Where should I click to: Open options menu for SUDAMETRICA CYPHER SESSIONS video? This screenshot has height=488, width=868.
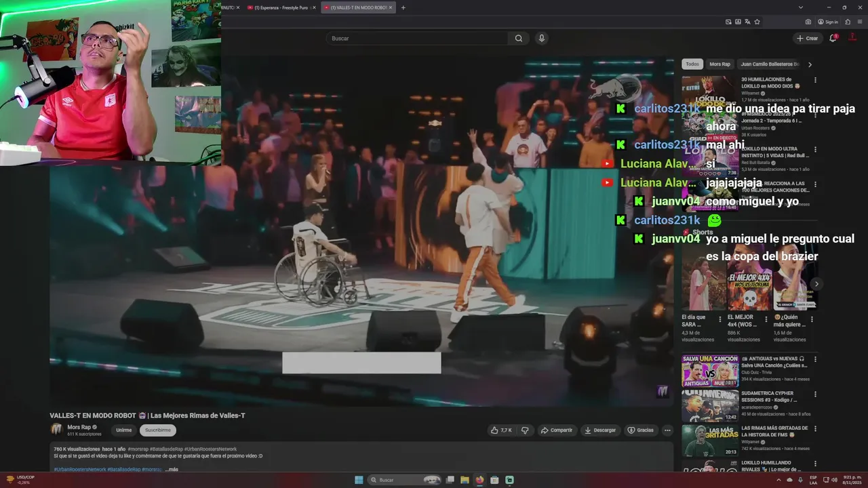click(815, 394)
